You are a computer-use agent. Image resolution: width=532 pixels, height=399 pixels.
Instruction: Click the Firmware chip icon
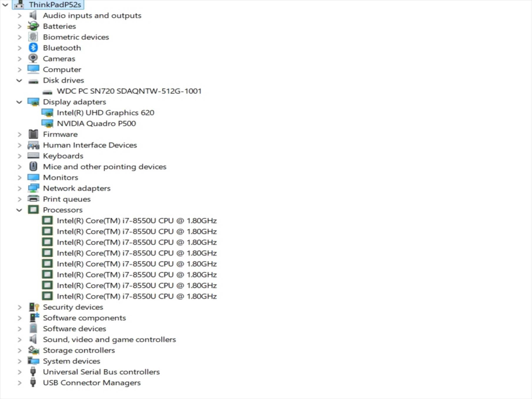tap(33, 134)
